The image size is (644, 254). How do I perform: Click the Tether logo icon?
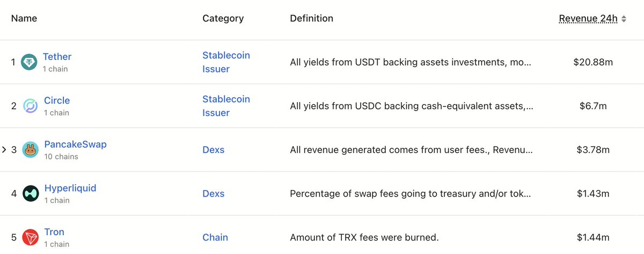pyautogui.click(x=29, y=62)
